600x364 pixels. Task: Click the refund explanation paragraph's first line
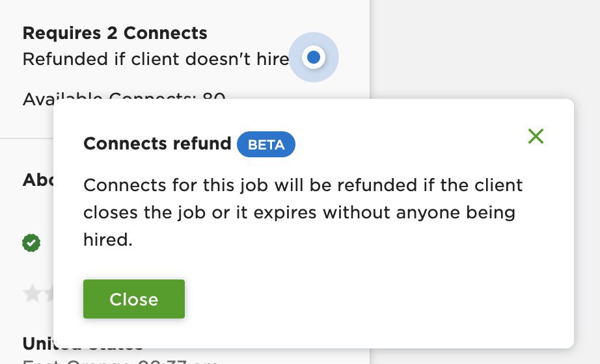coord(303,185)
